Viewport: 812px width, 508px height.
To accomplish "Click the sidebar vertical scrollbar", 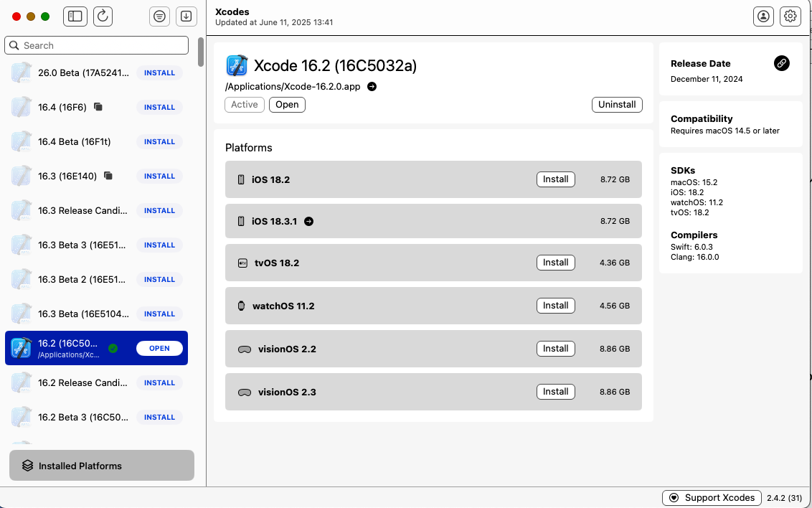I will (x=200, y=52).
